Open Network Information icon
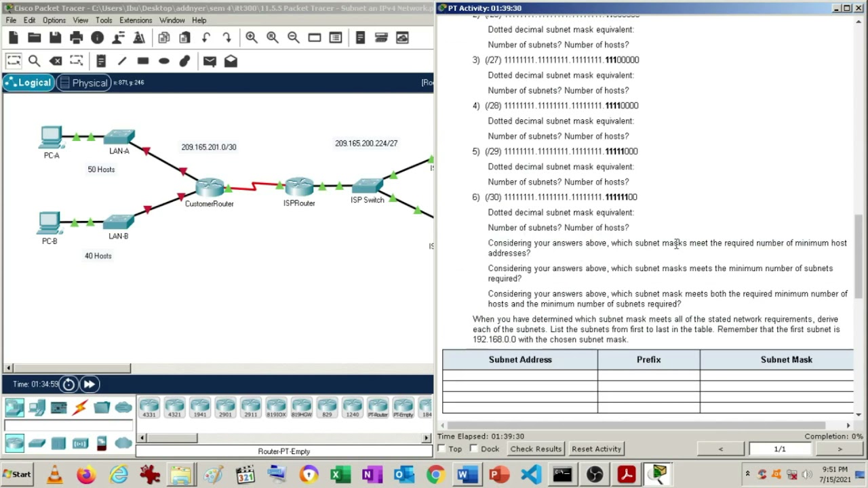Image resolution: width=868 pixels, height=488 pixels. (x=98, y=38)
